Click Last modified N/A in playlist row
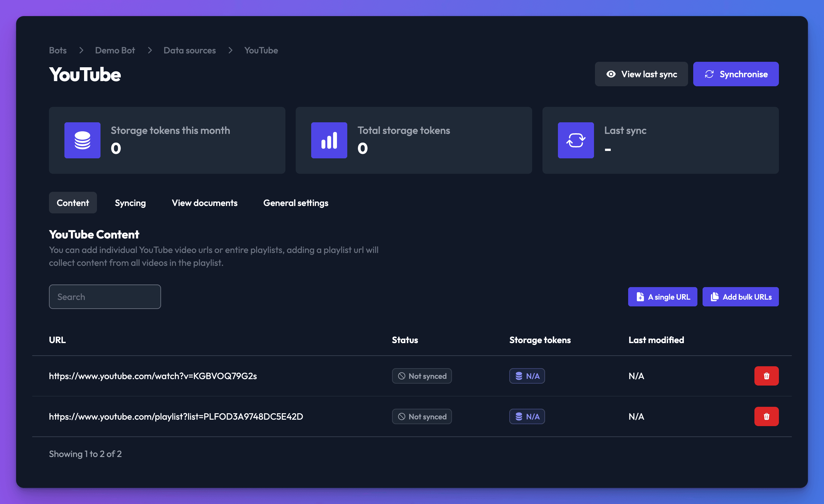 pos(637,416)
